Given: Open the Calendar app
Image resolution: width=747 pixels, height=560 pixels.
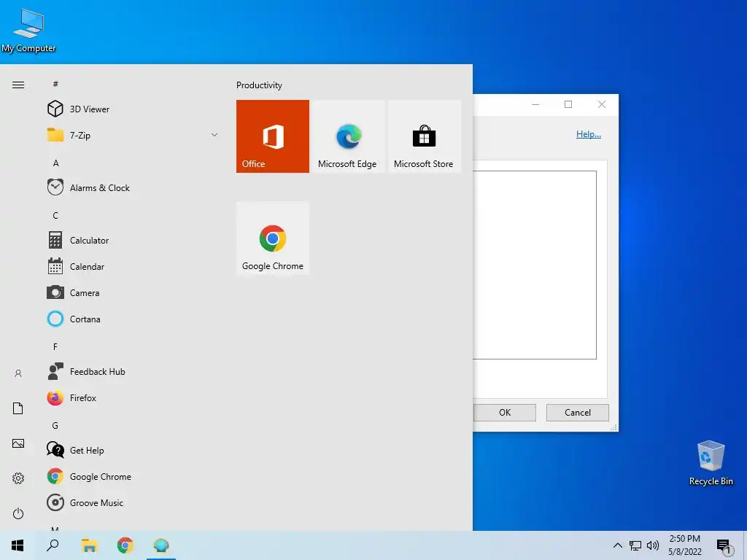Looking at the screenshot, I should [133, 266].
